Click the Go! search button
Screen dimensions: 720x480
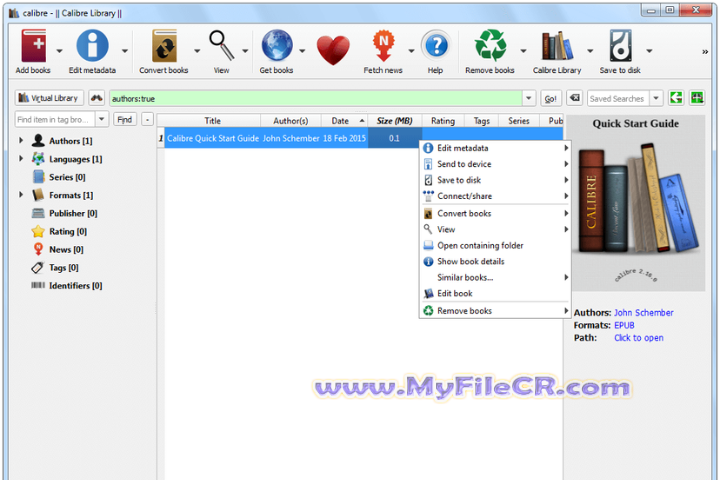[551, 98]
